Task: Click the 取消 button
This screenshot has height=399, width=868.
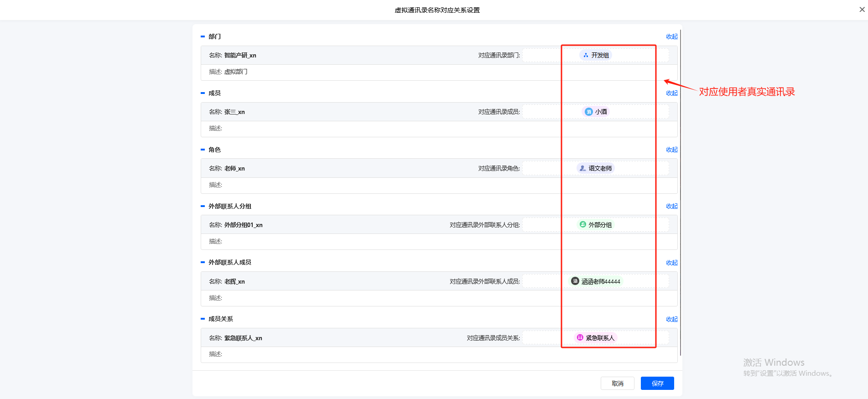Action: click(617, 383)
